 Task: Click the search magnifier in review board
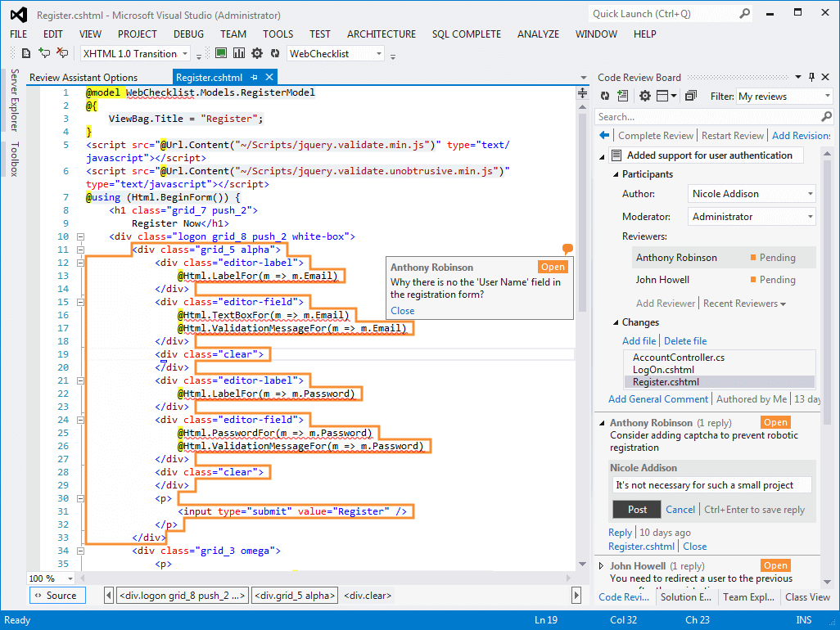point(827,116)
